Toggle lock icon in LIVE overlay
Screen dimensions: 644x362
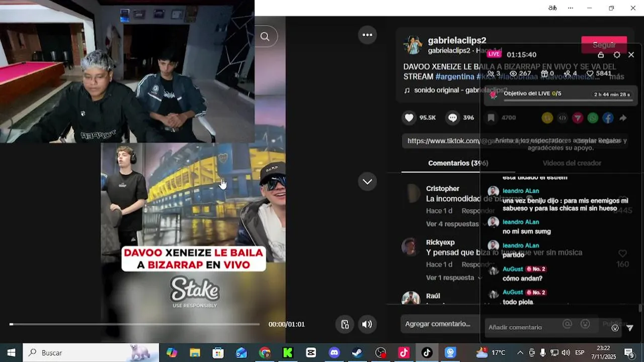click(x=601, y=55)
